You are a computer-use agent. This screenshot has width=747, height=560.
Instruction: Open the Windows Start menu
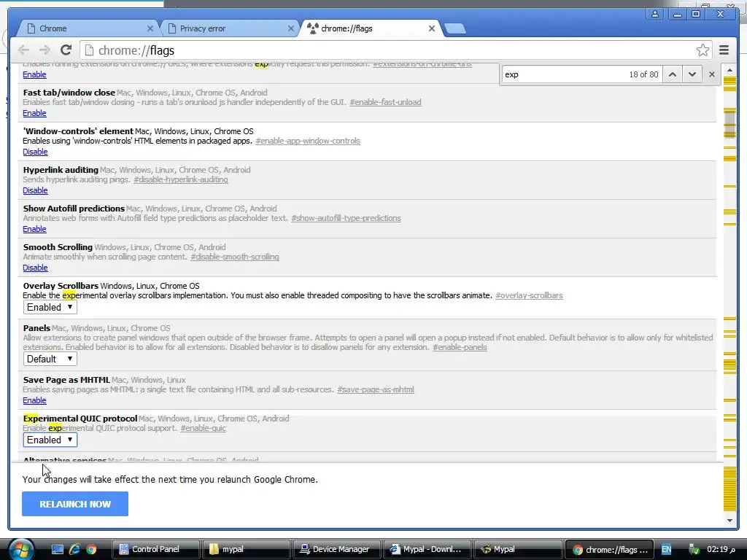pos(20,549)
